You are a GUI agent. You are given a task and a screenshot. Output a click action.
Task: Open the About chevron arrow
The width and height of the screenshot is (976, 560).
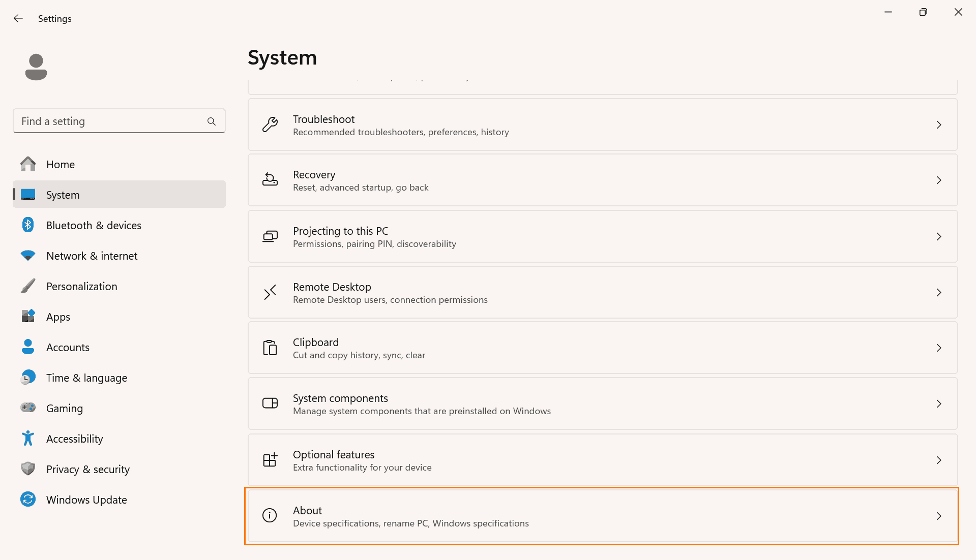pos(939,516)
